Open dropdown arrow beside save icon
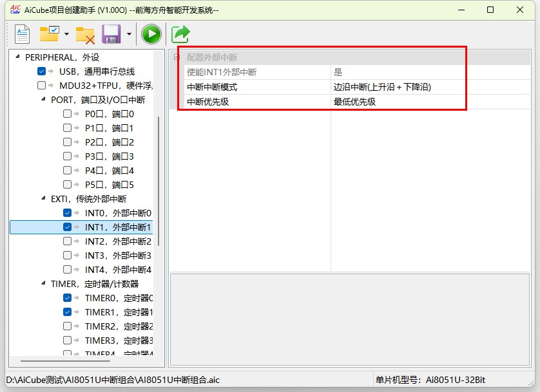 point(129,34)
